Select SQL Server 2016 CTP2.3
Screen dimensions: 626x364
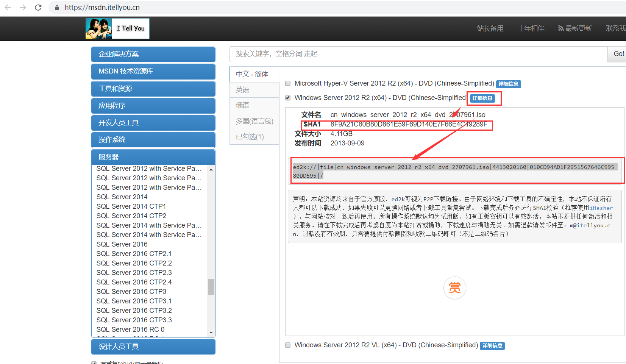(134, 273)
